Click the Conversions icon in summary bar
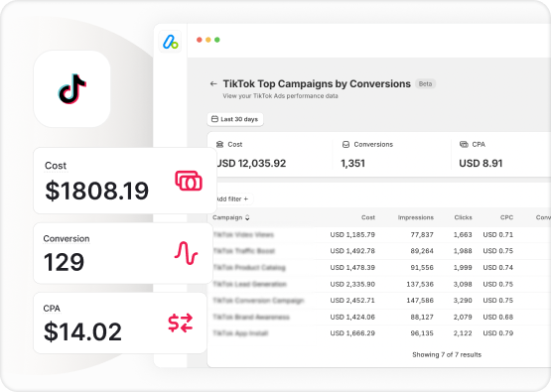 [345, 144]
